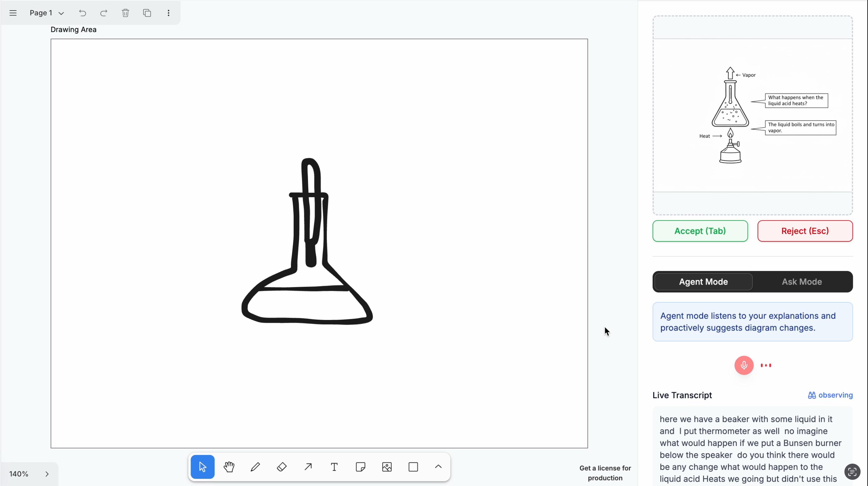This screenshot has height=486, width=868.
Task: Click the Undo icon
Action: click(82, 13)
